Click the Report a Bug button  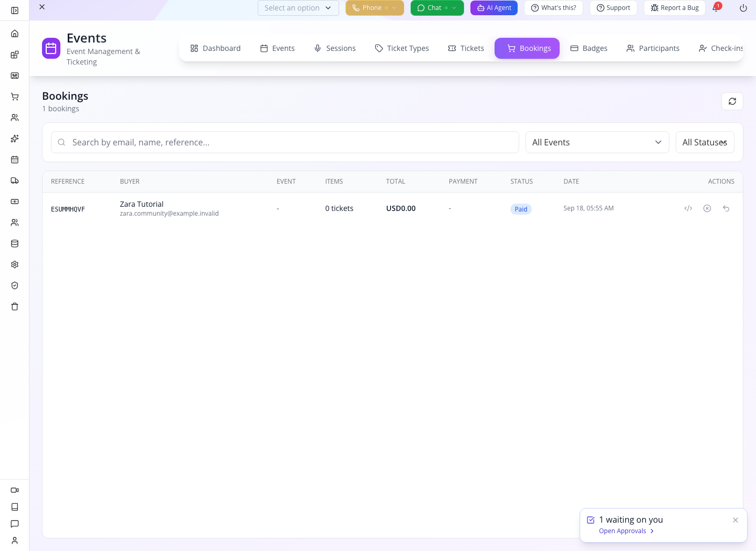pyautogui.click(x=675, y=8)
